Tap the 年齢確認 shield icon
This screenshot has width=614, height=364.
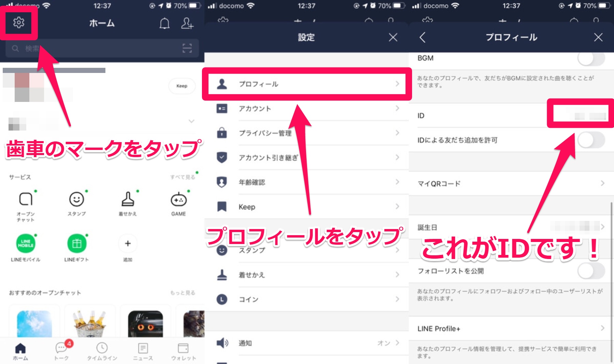click(222, 182)
